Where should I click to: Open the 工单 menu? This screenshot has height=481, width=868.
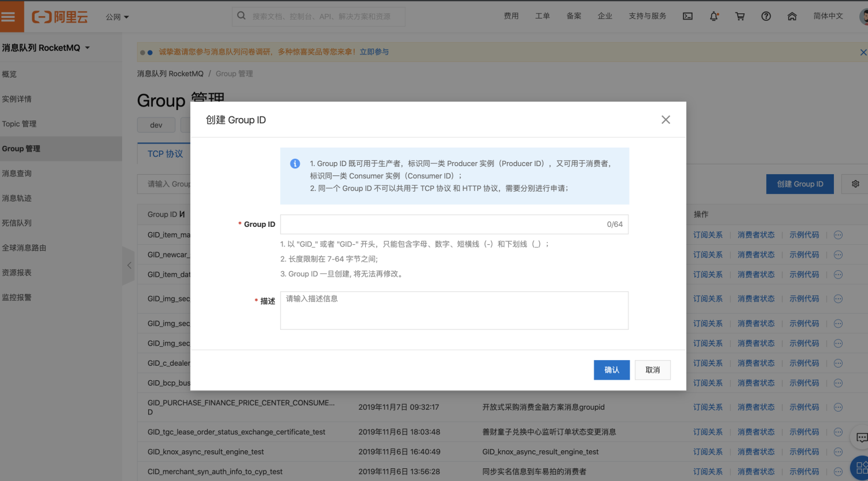click(543, 16)
